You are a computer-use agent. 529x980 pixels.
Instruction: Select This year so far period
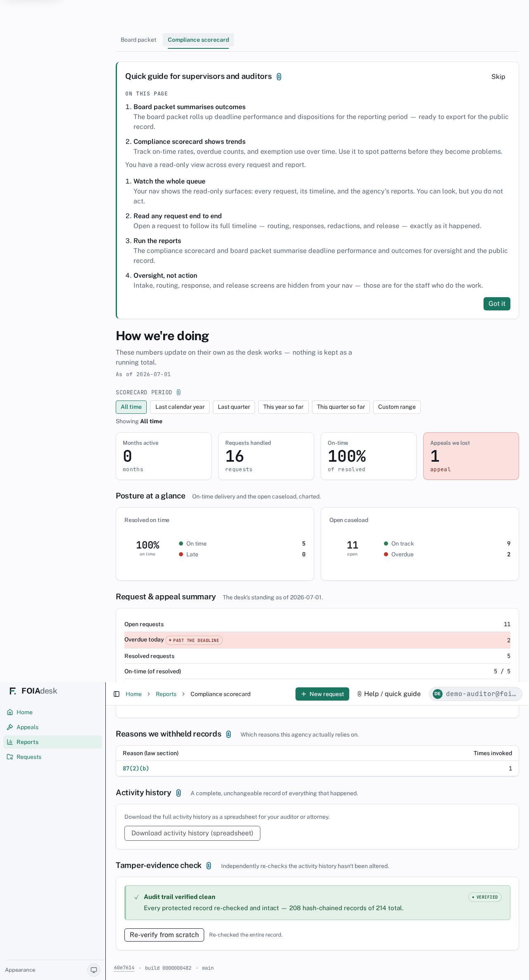click(x=284, y=407)
